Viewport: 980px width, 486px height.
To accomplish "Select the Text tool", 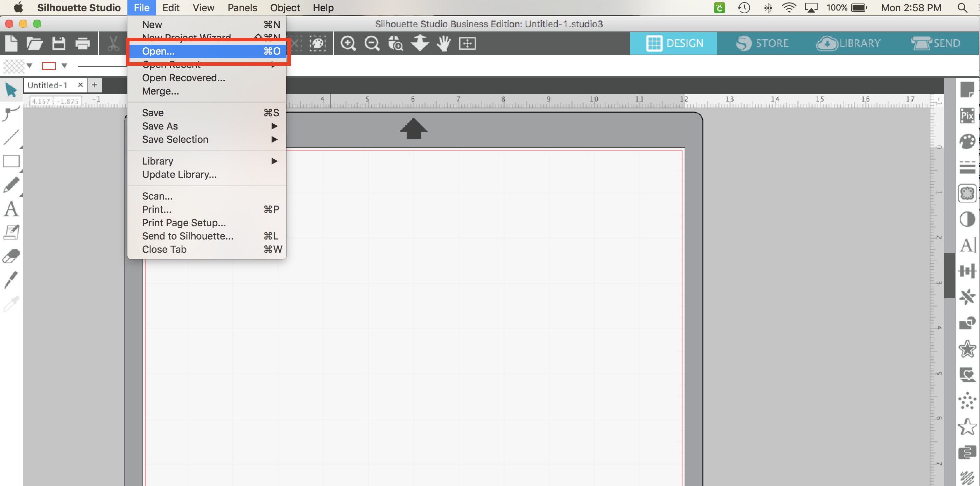I will point(11,209).
